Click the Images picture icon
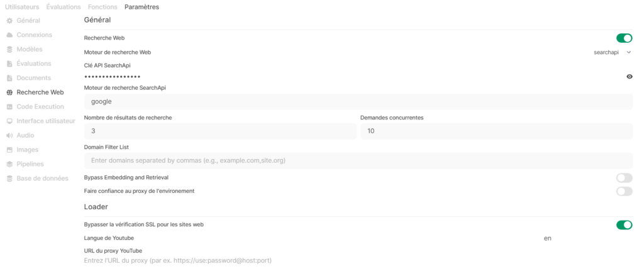Screen dimensions: 644x279 point(10,150)
